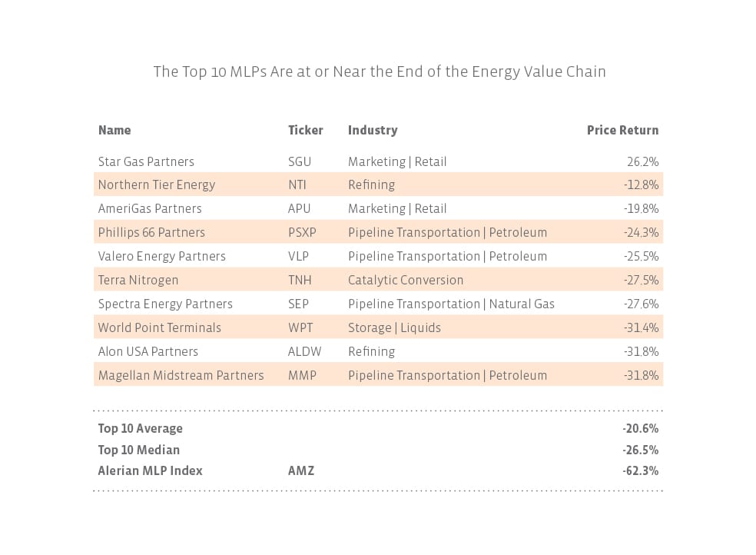Click the Storage | Liquids industry cell
The height and width of the screenshot is (555, 756).
[394, 328]
